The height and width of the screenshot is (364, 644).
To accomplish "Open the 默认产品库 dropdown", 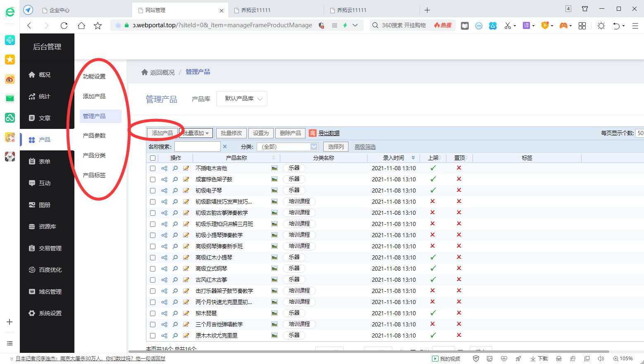I will tap(241, 98).
